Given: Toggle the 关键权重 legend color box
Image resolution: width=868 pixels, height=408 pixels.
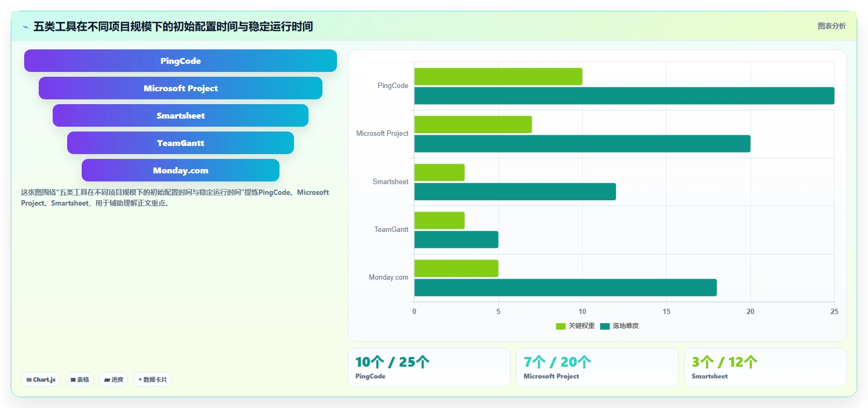Looking at the screenshot, I should (x=561, y=326).
